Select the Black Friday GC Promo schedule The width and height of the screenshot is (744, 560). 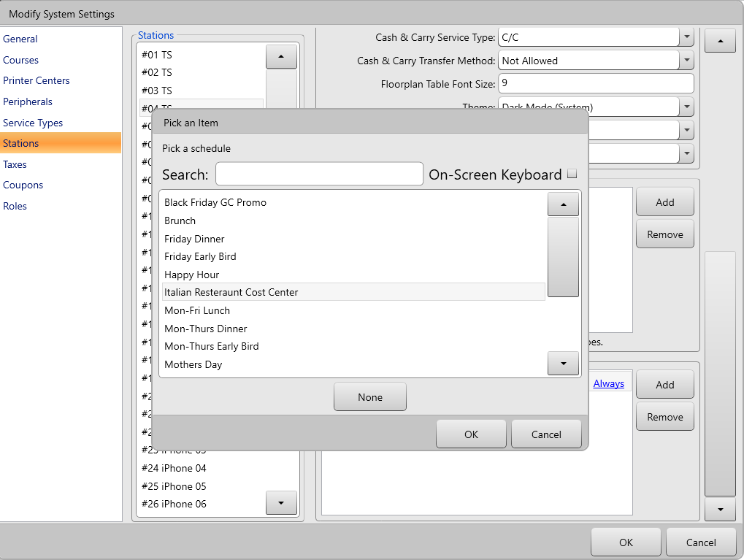pyautogui.click(x=353, y=203)
